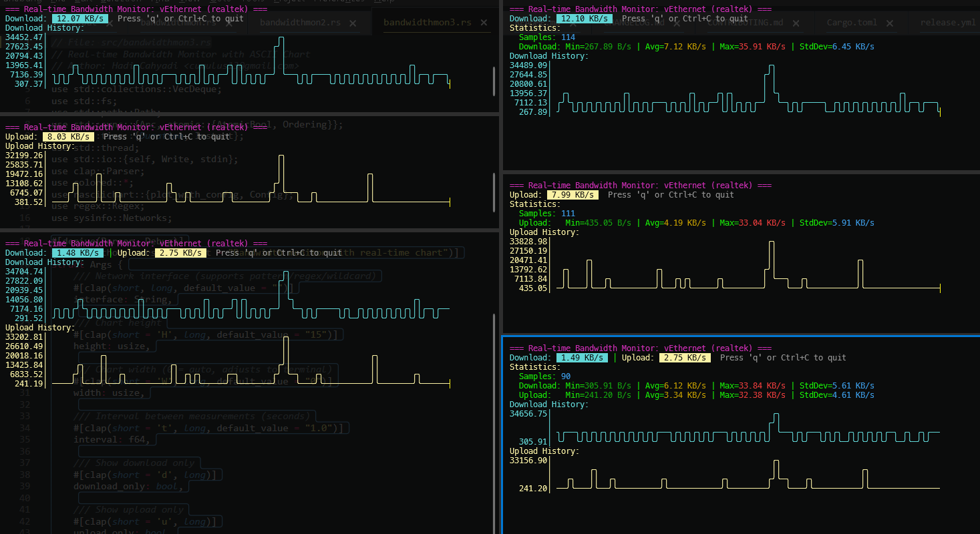Click the scrollbar in the top-left download pane
This screenshot has height=534, width=980.
494,83
